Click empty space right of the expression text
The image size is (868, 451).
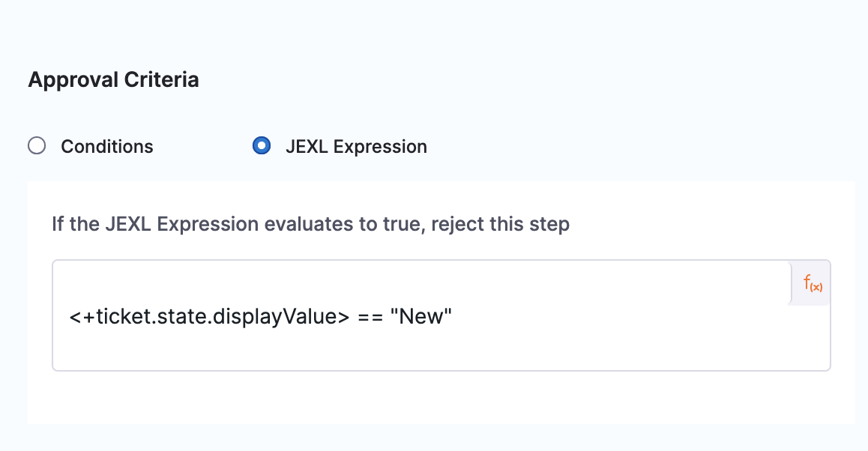coord(615,317)
